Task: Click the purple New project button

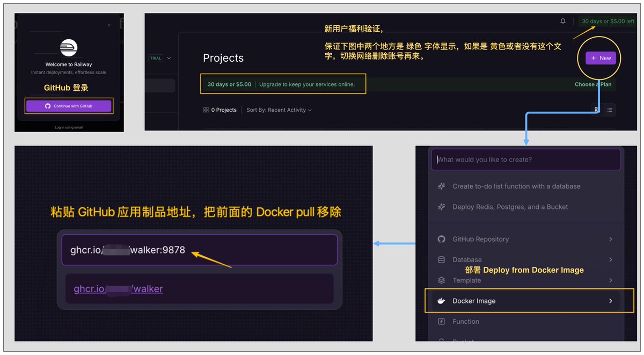Action: point(601,58)
